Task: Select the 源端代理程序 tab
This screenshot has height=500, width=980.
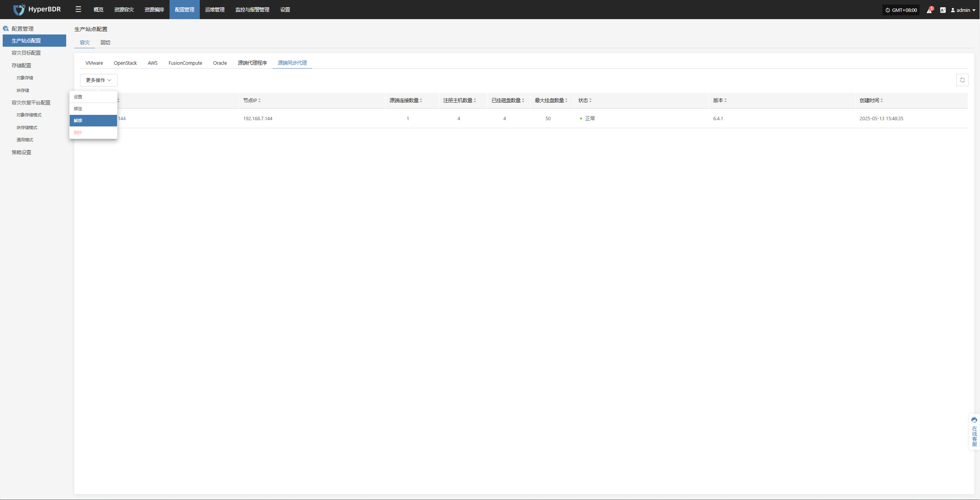Action: pyautogui.click(x=252, y=63)
